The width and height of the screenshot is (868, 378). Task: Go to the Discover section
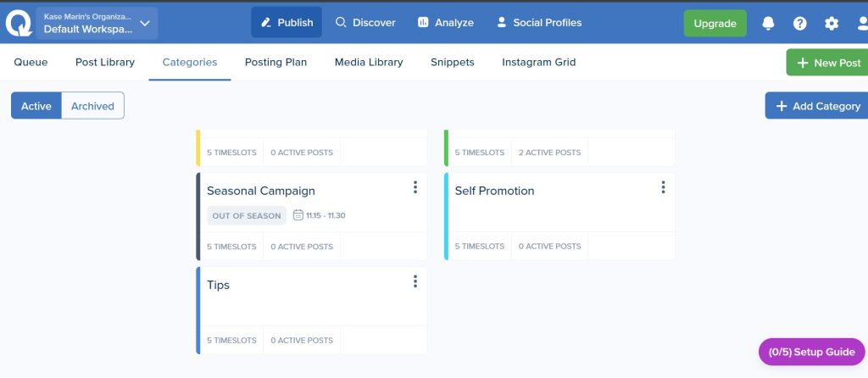[x=365, y=23]
